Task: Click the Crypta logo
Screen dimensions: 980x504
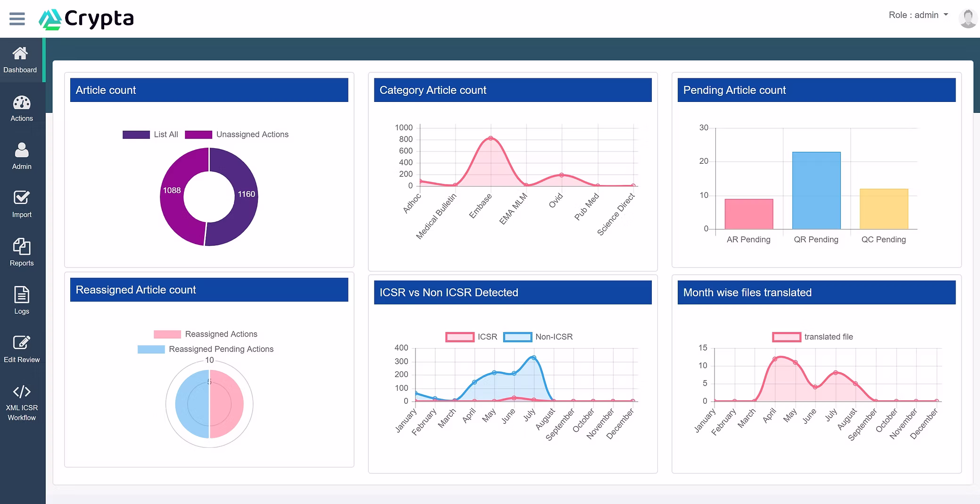Action: (x=86, y=19)
